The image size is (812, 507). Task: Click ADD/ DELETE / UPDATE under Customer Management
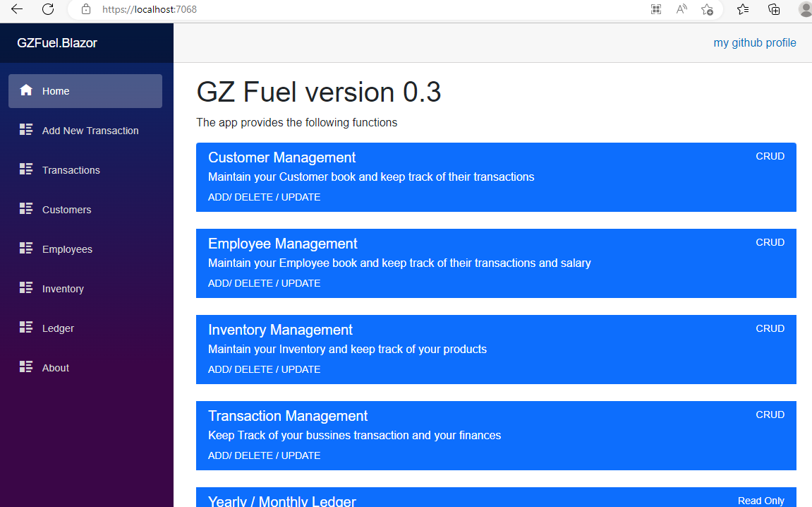click(264, 197)
